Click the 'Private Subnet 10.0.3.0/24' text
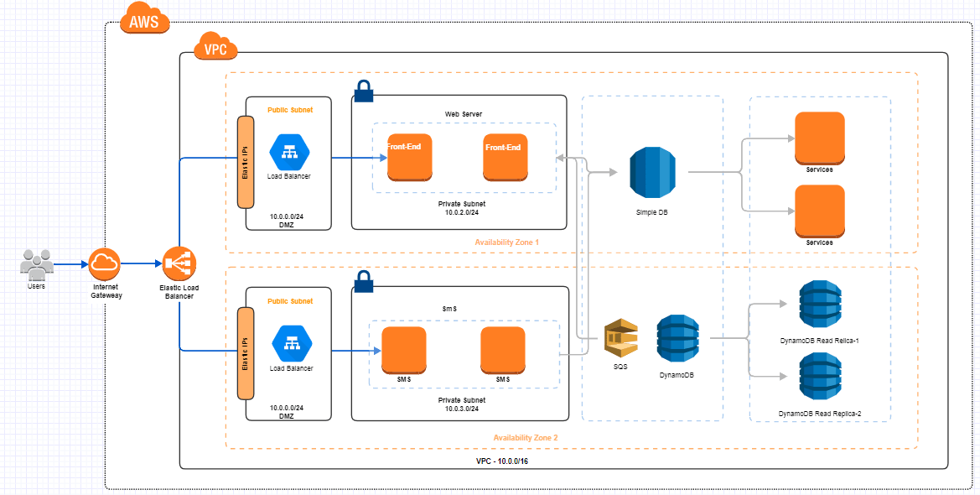This screenshot has width=980, height=495. (x=461, y=404)
